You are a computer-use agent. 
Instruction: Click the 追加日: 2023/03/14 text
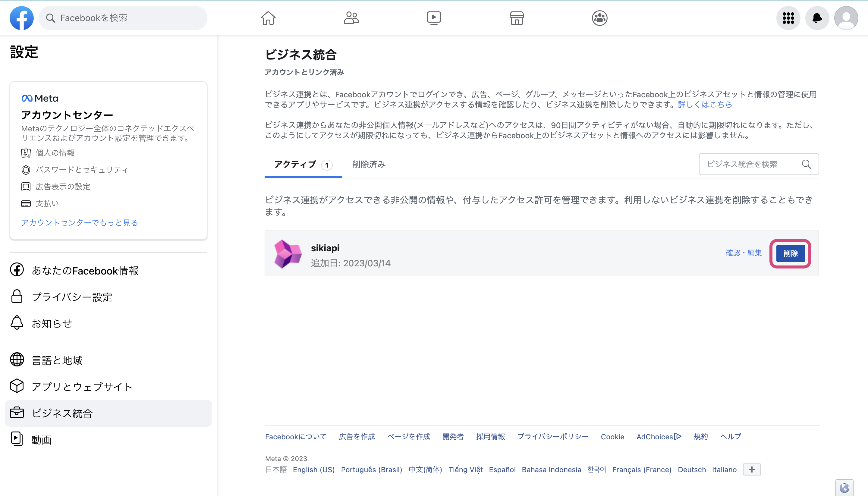coord(351,263)
